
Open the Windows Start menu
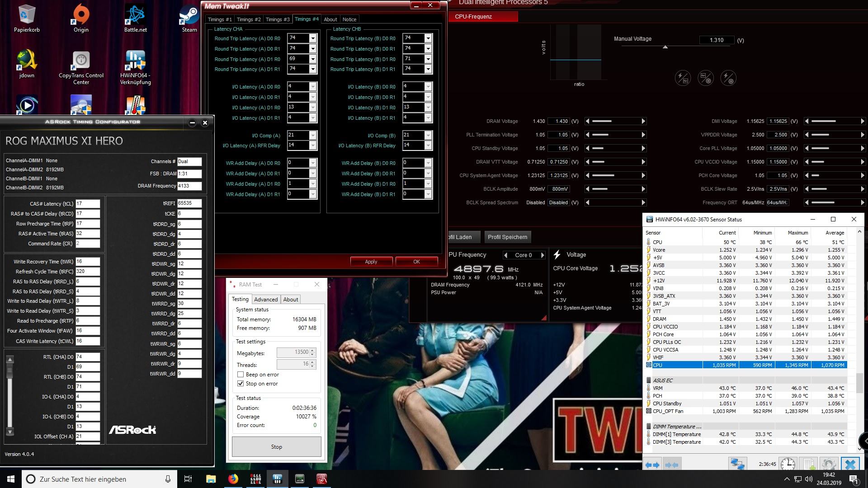click(x=11, y=479)
